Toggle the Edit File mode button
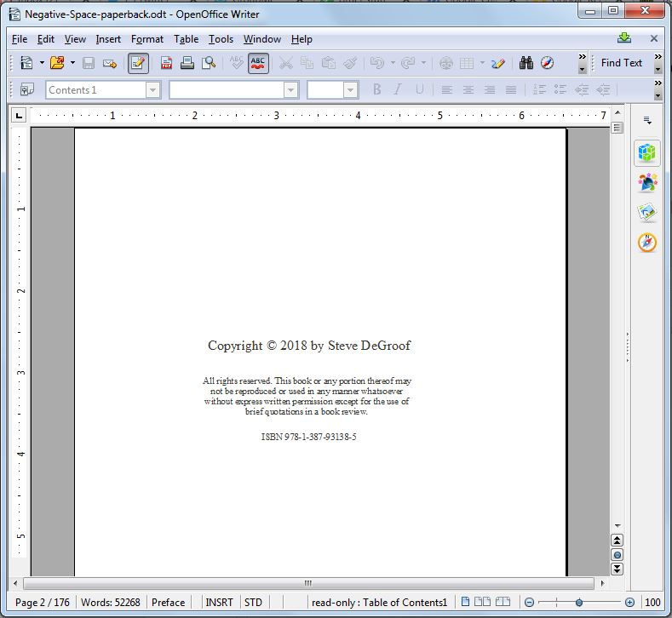This screenshot has width=672, height=618. click(138, 63)
